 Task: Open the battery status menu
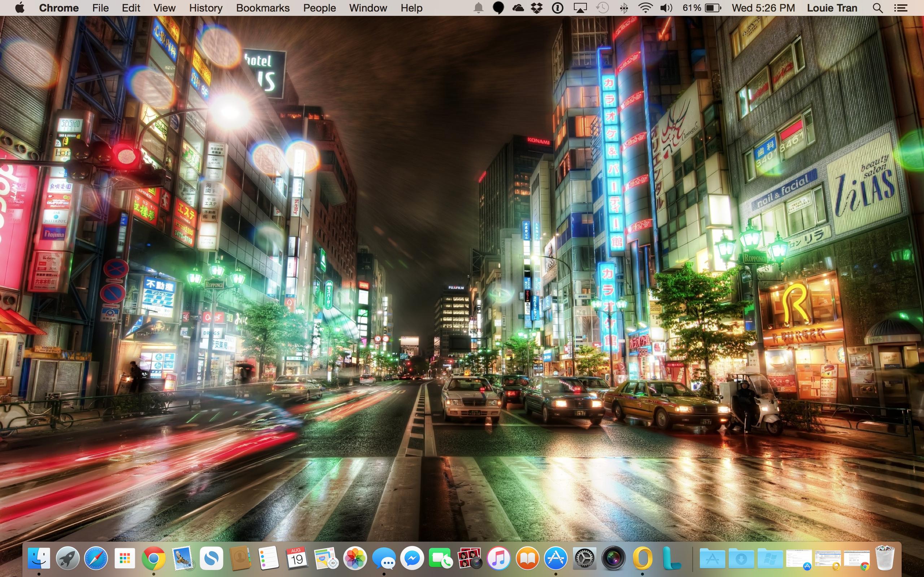[x=712, y=8]
